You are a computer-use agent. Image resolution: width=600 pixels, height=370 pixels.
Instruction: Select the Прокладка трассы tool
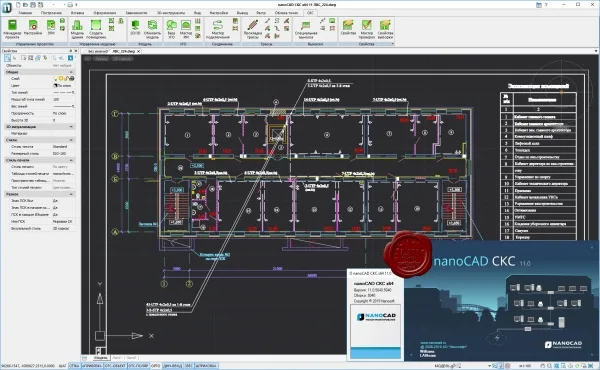click(253, 29)
